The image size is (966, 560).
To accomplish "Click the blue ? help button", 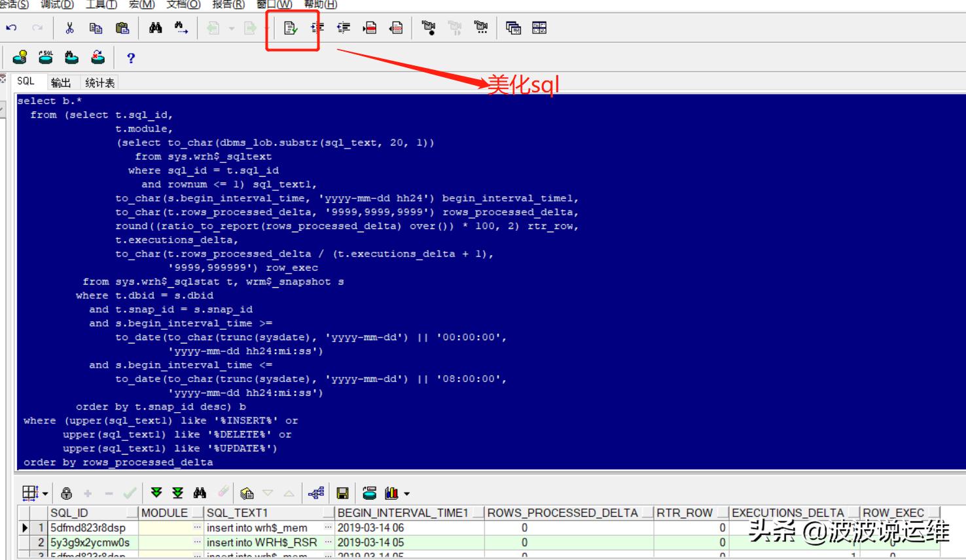I will 130,58.
